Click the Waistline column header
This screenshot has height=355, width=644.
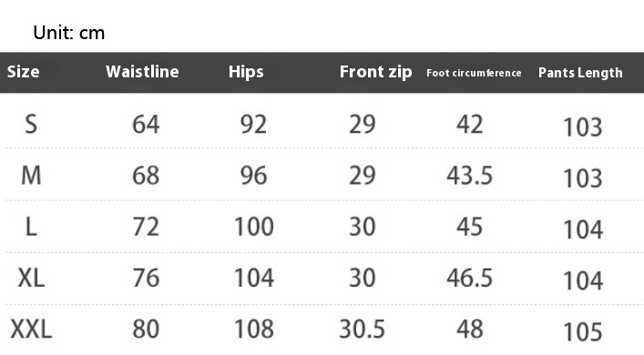[142, 72]
